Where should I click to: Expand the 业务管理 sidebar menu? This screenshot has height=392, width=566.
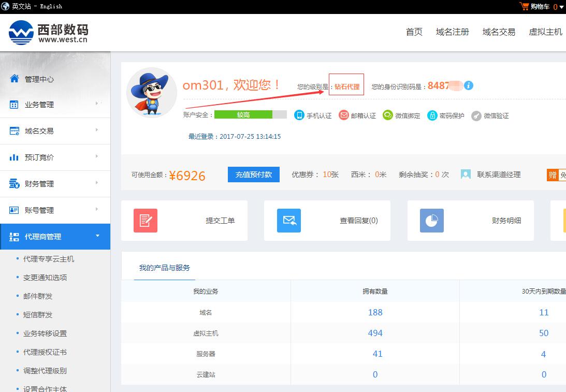point(55,105)
